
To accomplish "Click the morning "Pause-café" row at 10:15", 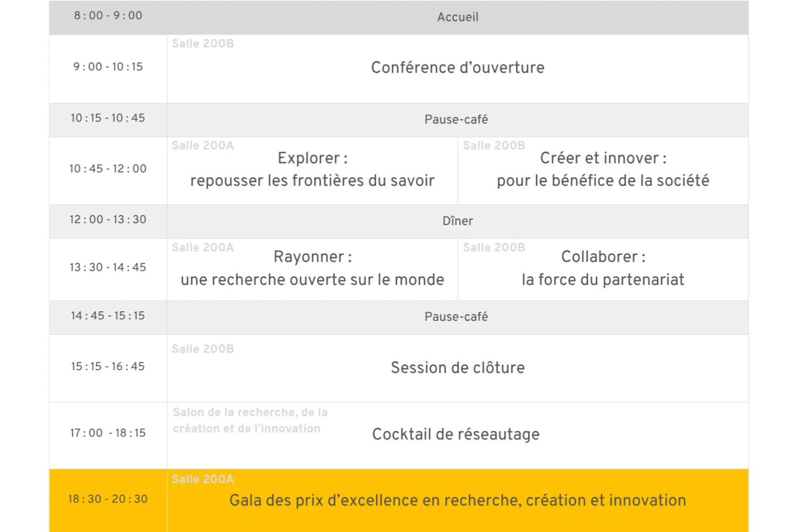I will pos(456,119).
